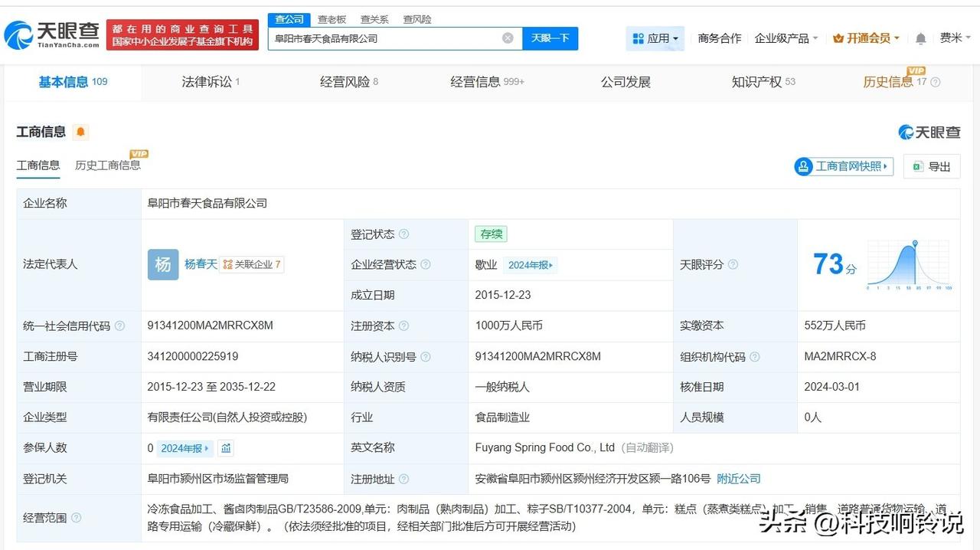This screenshot has width=980, height=550.
Task: Open the 经营信息 tab
Action: click(488, 82)
